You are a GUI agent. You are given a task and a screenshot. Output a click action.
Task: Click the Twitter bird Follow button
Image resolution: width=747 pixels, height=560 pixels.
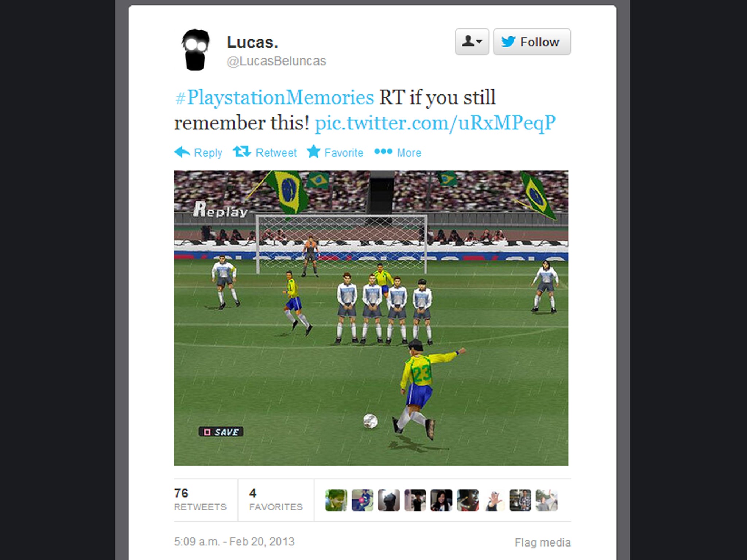coord(532,42)
